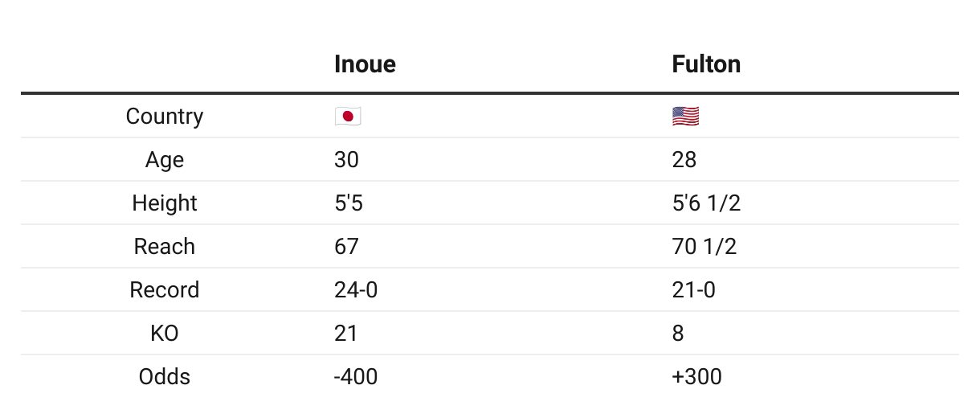Click the Japan flag icon
This screenshot has width=980, height=418.
pos(348,117)
